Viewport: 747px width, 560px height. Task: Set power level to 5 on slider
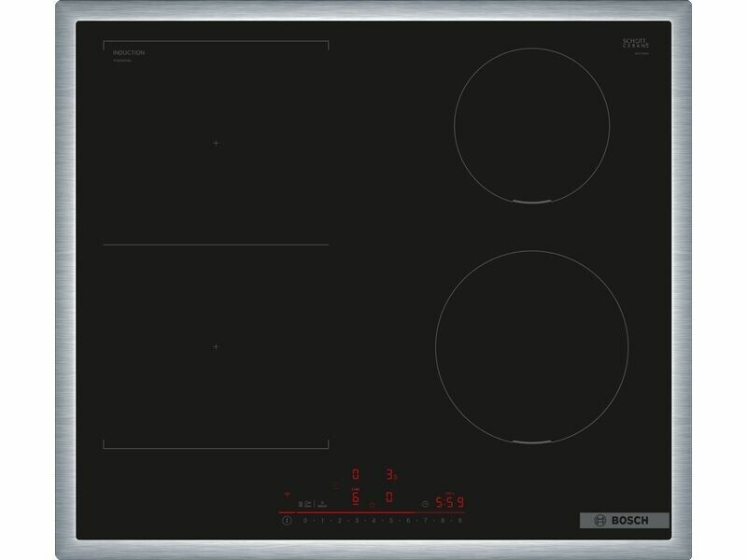click(391, 521)
